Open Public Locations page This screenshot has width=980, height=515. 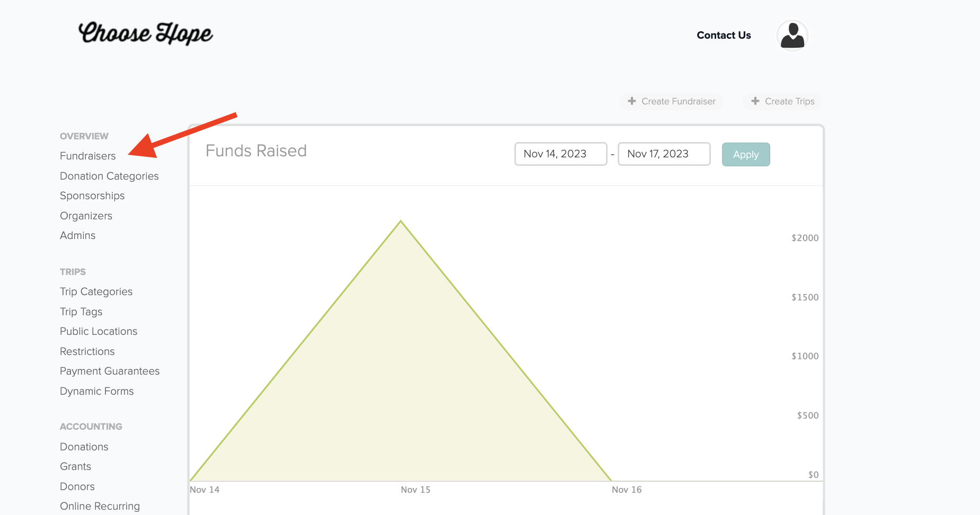coord(99,331)
